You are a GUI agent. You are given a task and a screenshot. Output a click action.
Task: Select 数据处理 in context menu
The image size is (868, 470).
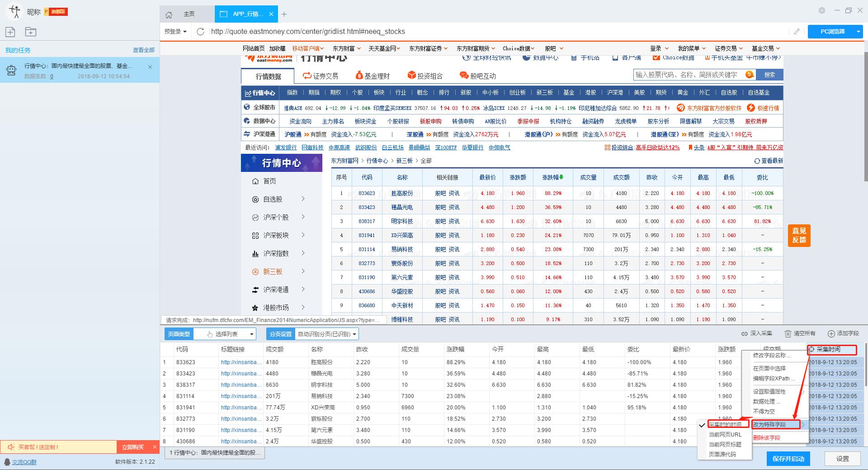766,402
